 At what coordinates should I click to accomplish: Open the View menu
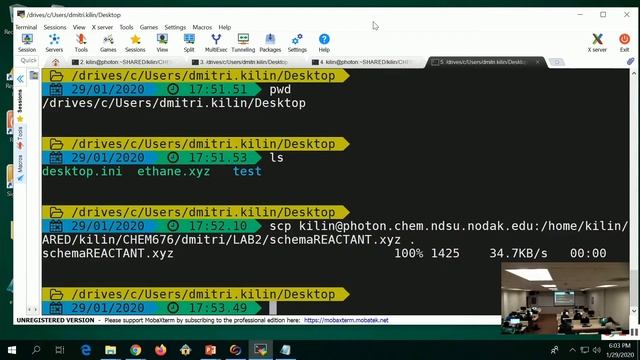79,27
